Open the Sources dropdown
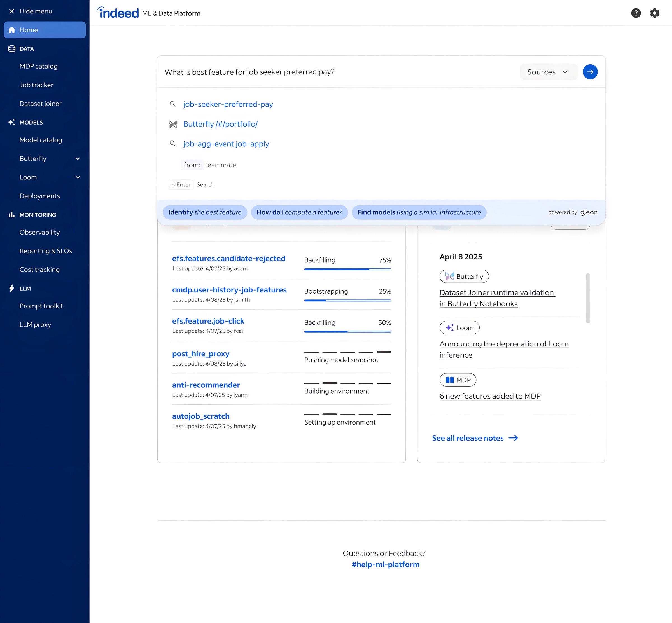Image resolution: width=672 pixels, height=623 pixels. pos(549,72)
